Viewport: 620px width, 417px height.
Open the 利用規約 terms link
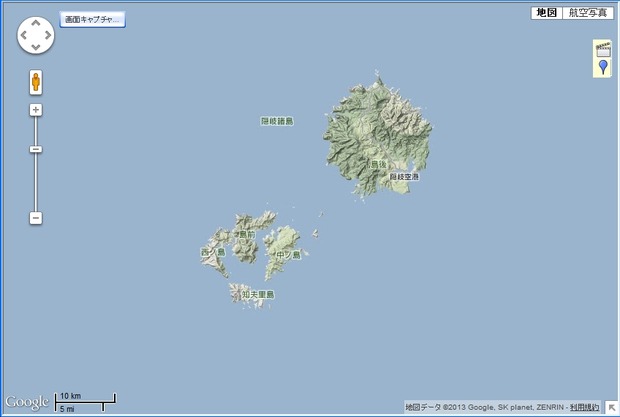pos(584,407)
